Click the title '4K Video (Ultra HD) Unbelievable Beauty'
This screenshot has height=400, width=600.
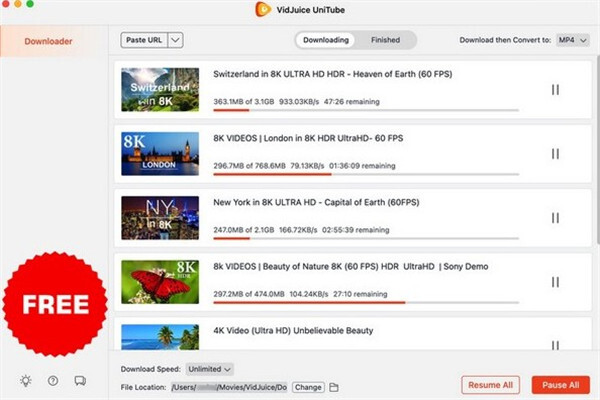(293, 331)
